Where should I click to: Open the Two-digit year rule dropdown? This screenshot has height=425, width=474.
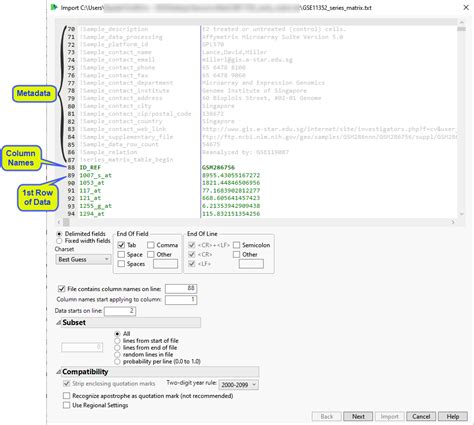pyautogui.click(x=239, y=385)
